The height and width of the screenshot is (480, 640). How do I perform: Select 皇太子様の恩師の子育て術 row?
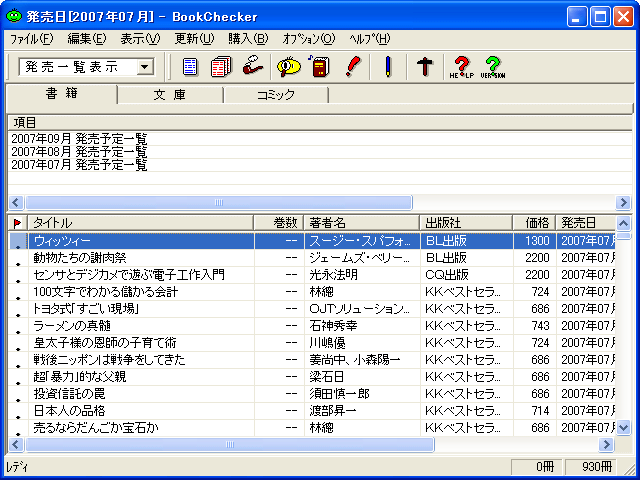[312, 343]
